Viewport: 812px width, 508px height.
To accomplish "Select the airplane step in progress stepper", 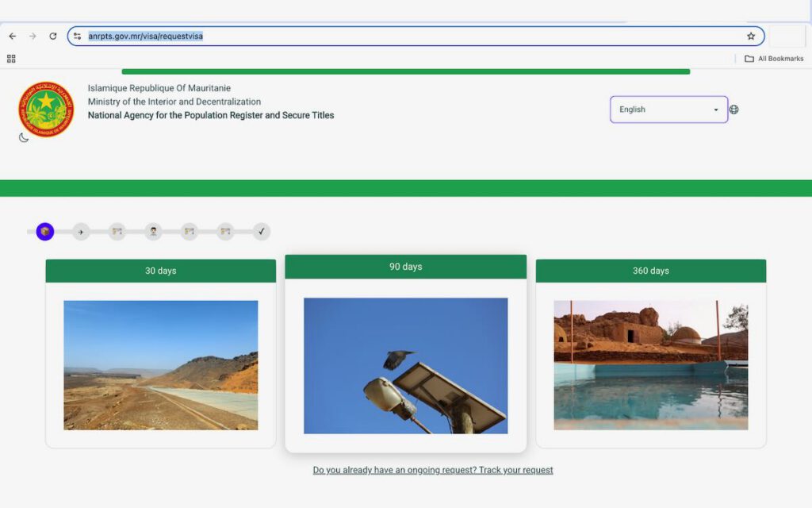I will coord(80,232).
